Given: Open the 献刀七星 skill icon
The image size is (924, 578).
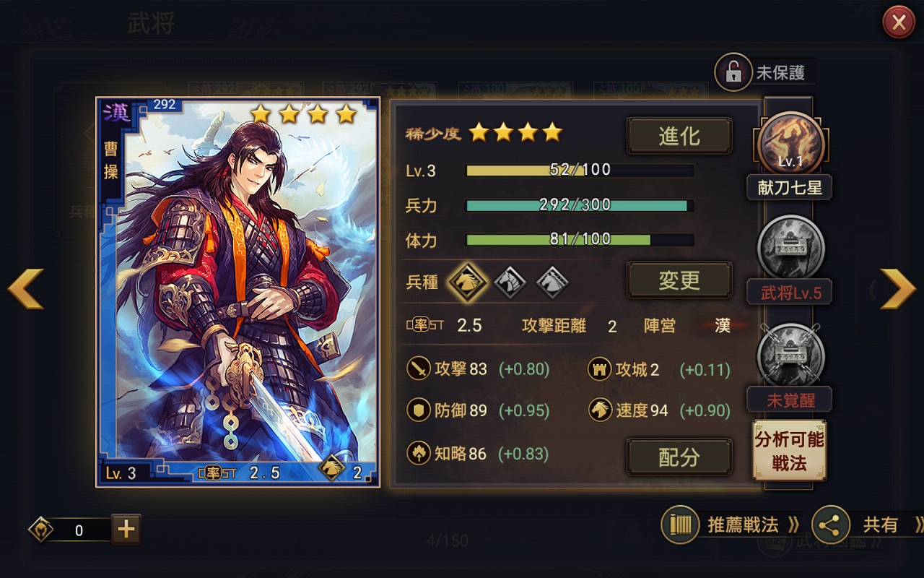Looking at the screenshot, I should pos(790,146).
